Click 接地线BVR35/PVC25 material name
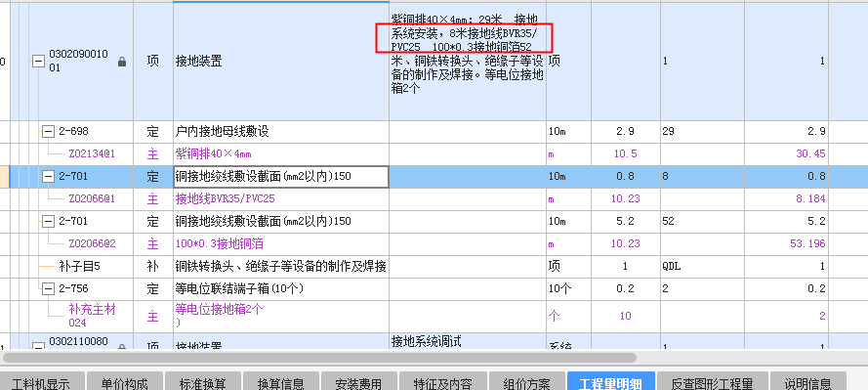The height and width of the screenshot is (390, 868). (x=226, y=198)
